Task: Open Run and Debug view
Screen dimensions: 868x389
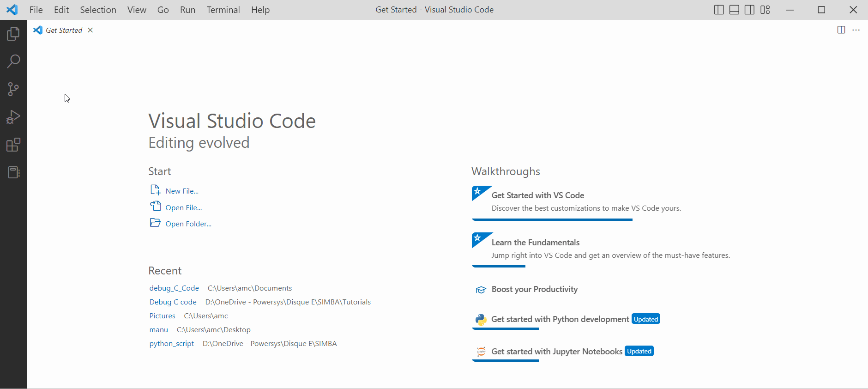Action: pyautogui.click(x=13, y=117)
